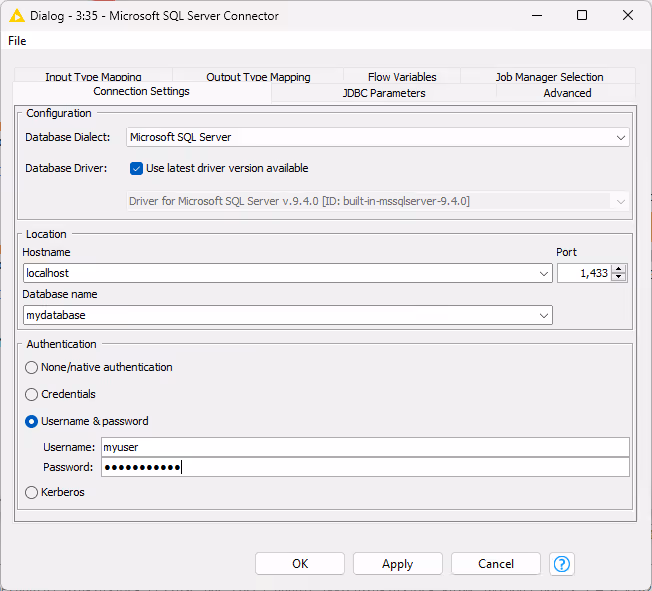Select Credentials authentication radio button
The image size is (652, 591).
(x=32, y=394)
